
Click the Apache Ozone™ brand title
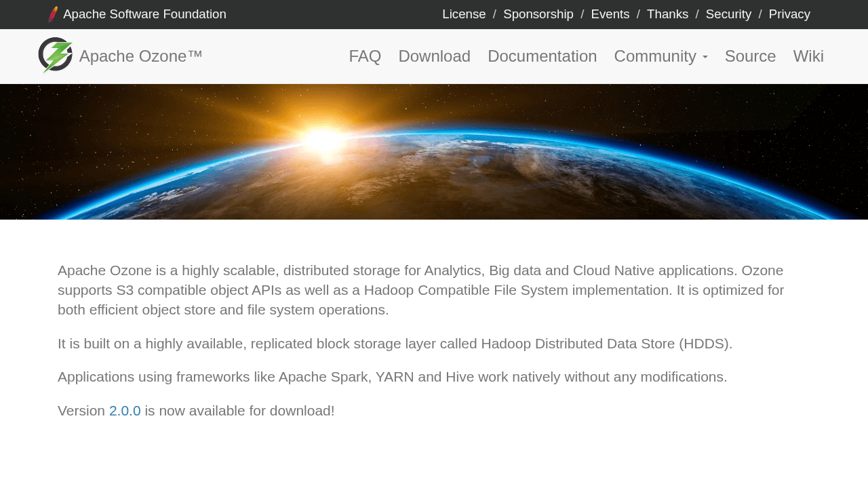coord(140,56)
